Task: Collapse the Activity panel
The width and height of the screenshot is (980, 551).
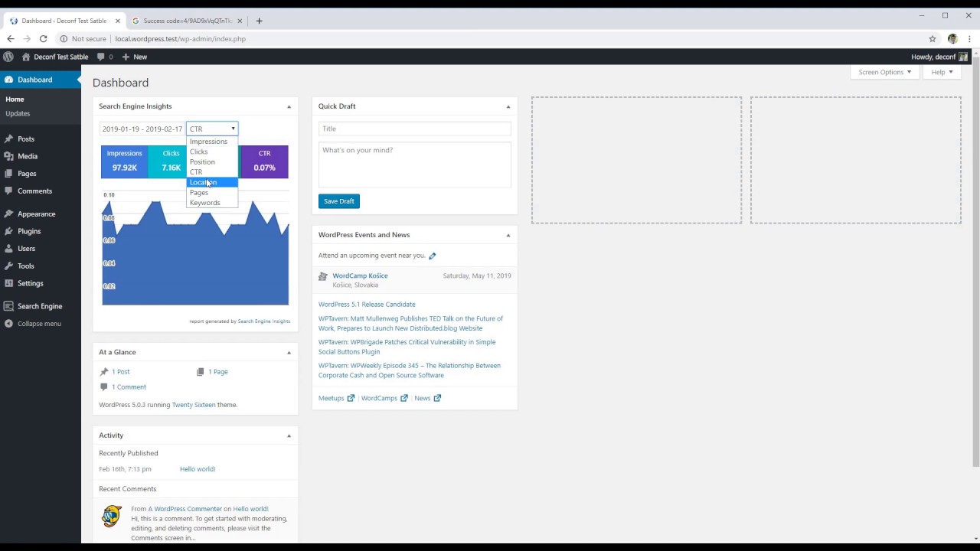Action: tap(289, 435)
